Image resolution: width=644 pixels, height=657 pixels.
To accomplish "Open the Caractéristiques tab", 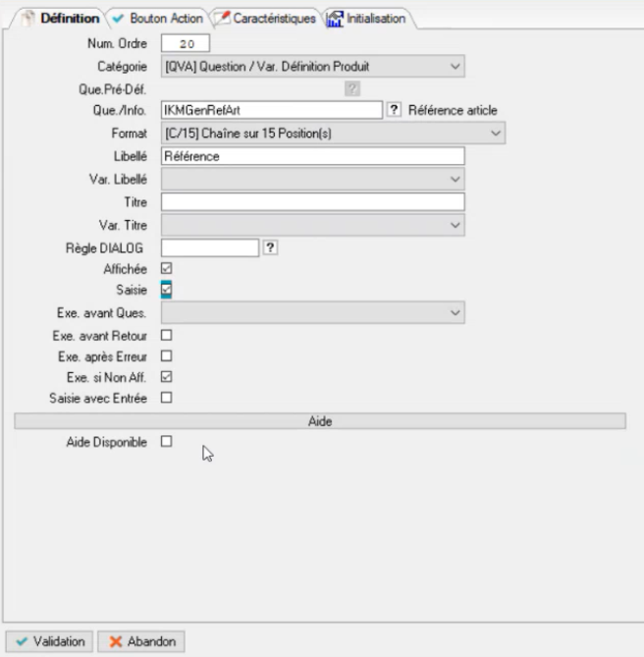I will (x=265, y=19).
